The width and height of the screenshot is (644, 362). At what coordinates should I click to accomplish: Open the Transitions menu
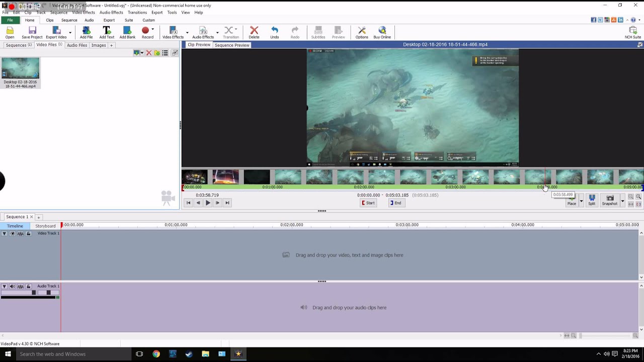point(137,13)
